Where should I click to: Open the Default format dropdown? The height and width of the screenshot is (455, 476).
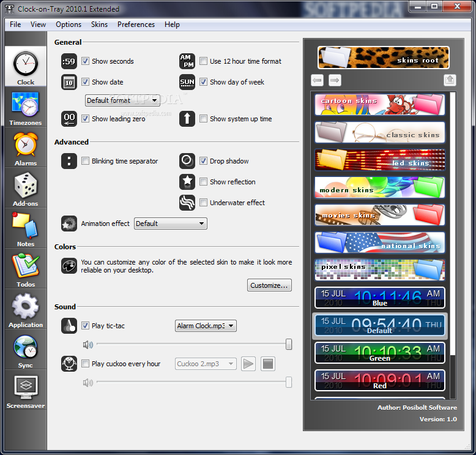[122, 100]
